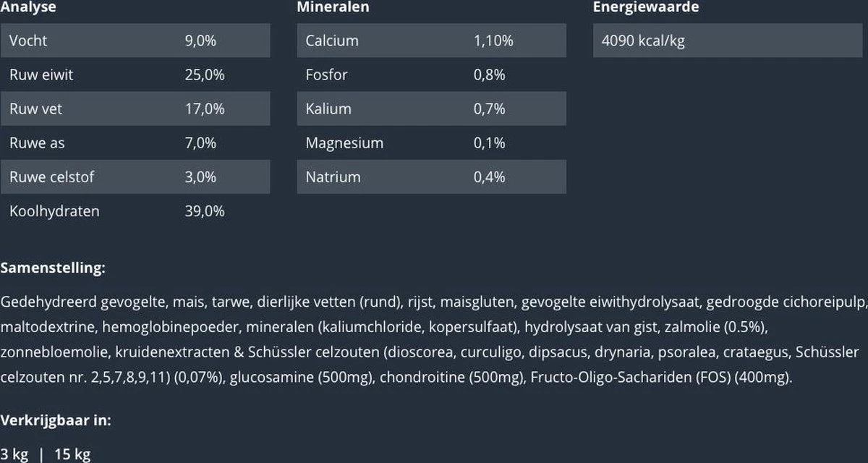Viewport: 868px width, 463px height.
Task: Click the Ruwe as label
Action: click(x=37, y=143)
